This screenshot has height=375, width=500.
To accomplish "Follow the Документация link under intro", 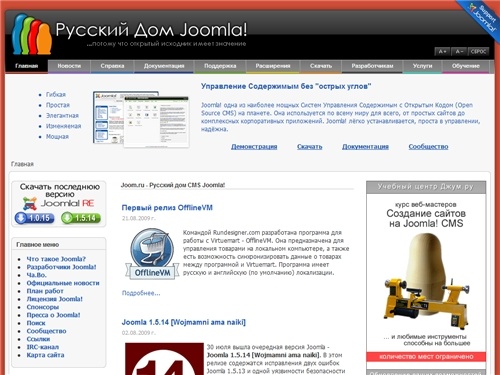I will (x=365, y=147).
